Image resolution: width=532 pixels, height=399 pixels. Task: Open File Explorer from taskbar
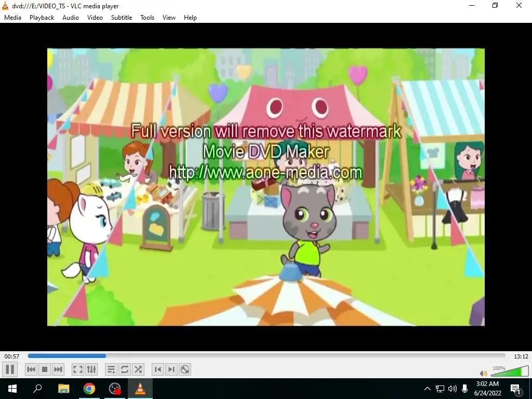pos(63,389)
